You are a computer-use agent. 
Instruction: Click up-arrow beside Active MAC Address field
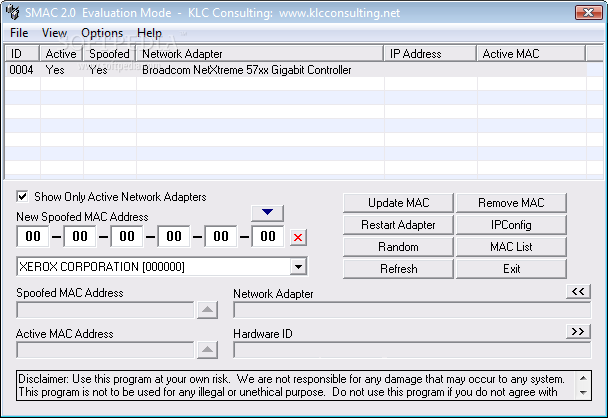[x=207, y=350]
